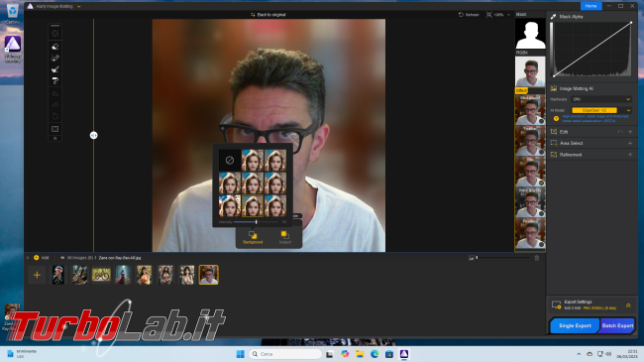Click the AI auto-select sparkle tool icon
The image size is (644, 362).
coord(55,33)
